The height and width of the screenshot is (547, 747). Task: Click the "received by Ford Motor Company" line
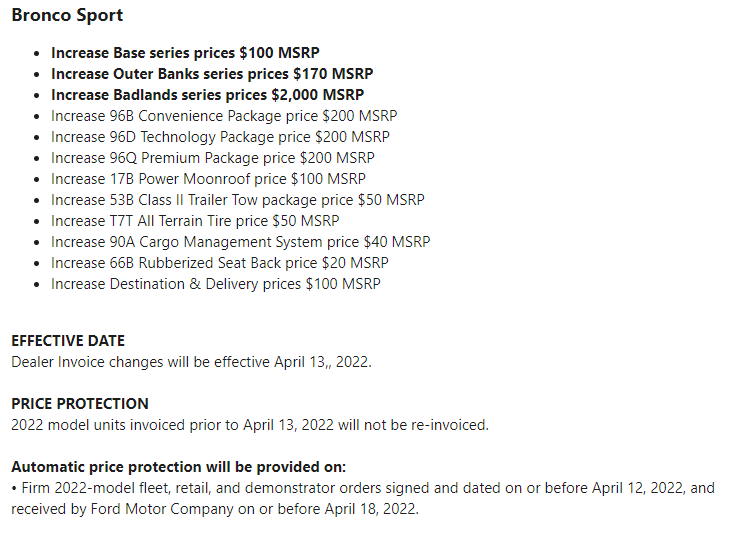(215, 509)
